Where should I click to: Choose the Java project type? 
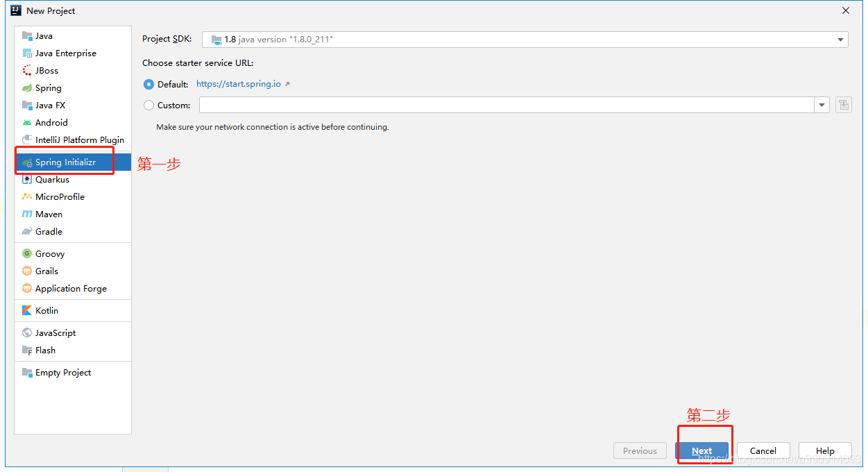[73, 36]
